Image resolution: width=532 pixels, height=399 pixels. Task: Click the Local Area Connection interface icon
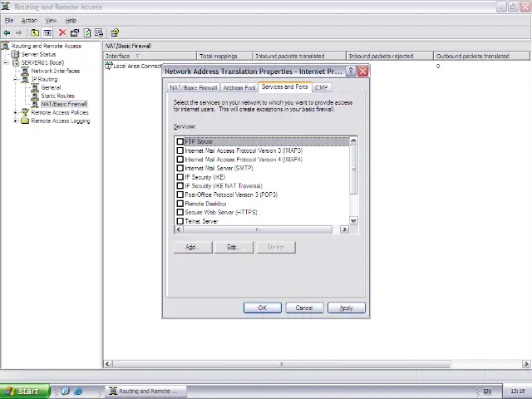(x=109, y=66)
